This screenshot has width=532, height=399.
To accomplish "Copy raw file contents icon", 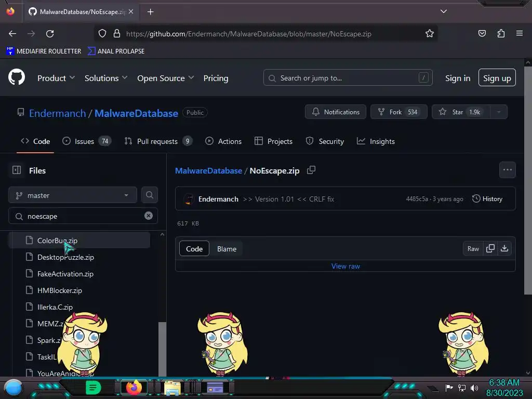I will coord(490,248).
